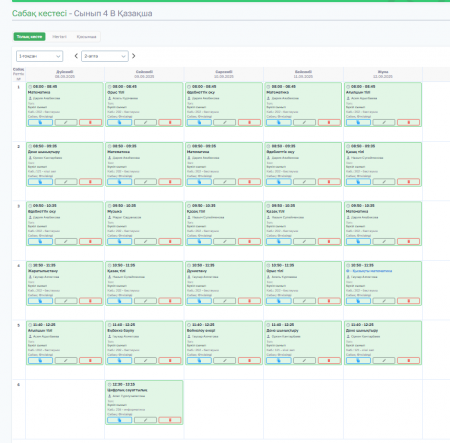
Task: Delete Wednesday's second lesson at 08:50
Action: point(249,182)
